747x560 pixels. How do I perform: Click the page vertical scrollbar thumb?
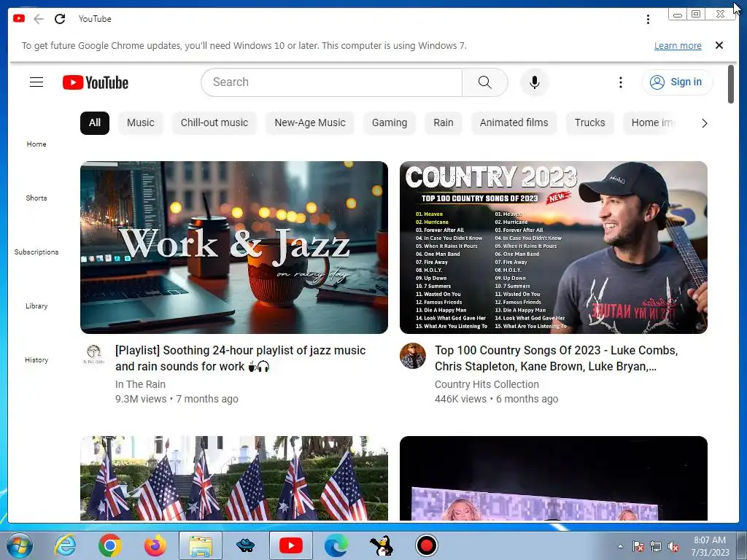click(x=731, y=84)
